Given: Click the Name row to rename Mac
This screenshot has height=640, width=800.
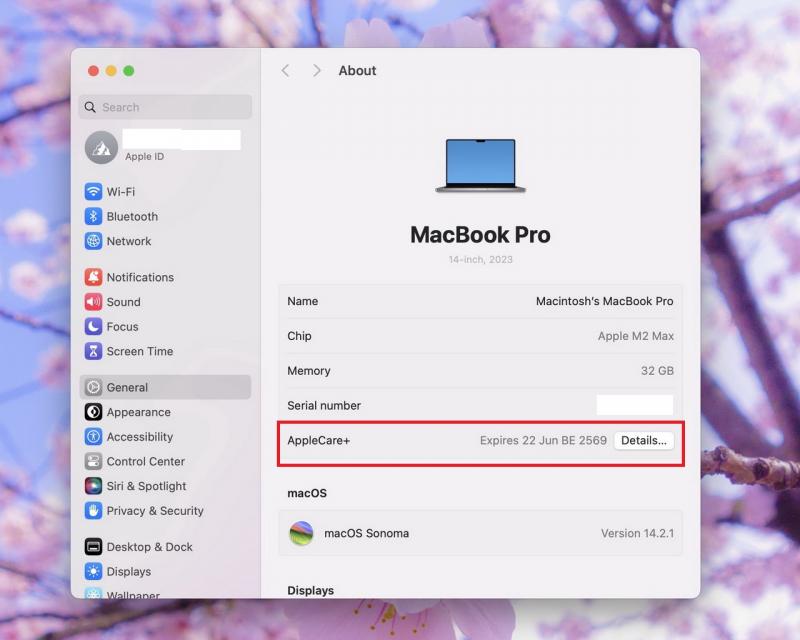Looking at the screenshot, I should point(480,301).
